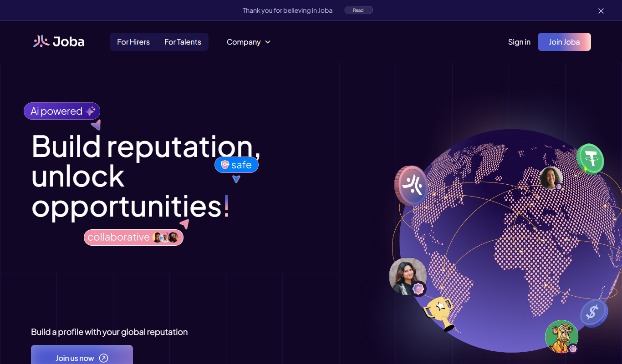The width and height of the screenshot is (622, 364).
Task: Click the woman avatar atop the globe
Action: click(551, 178)
